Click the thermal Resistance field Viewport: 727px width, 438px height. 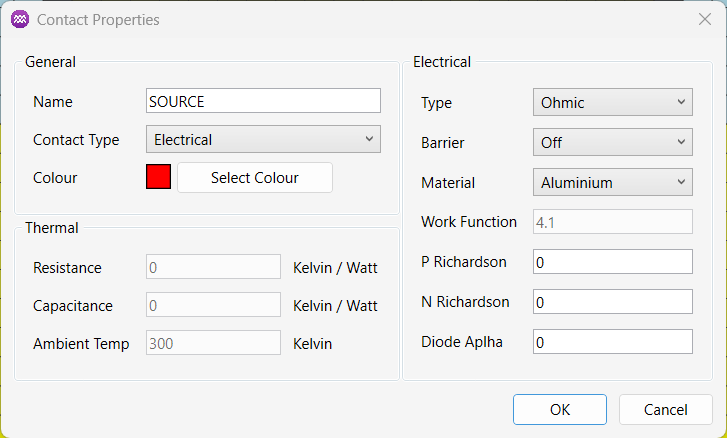(x=213, y=267)
